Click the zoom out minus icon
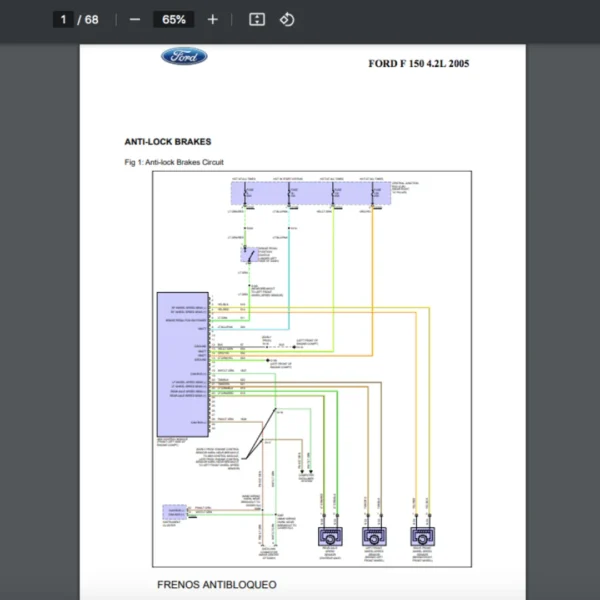Image resolution: width=600 pixels, height=600 pixels. [x=135, y=20]
